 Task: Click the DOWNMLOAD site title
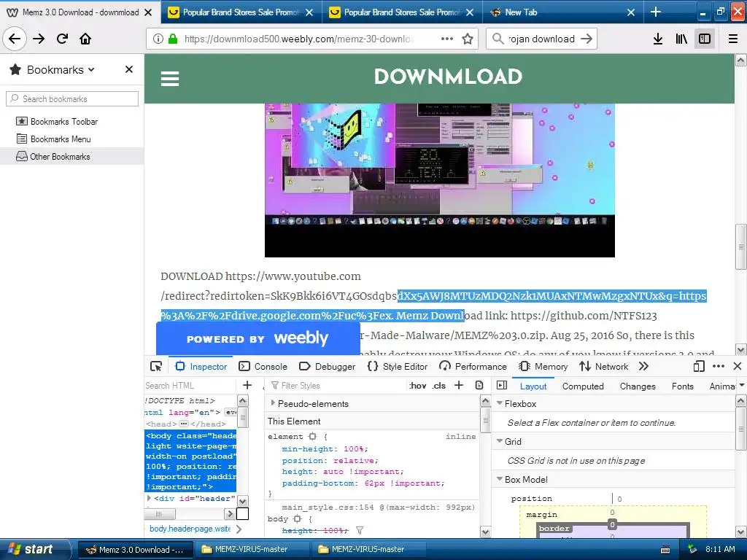pos(448,77)
